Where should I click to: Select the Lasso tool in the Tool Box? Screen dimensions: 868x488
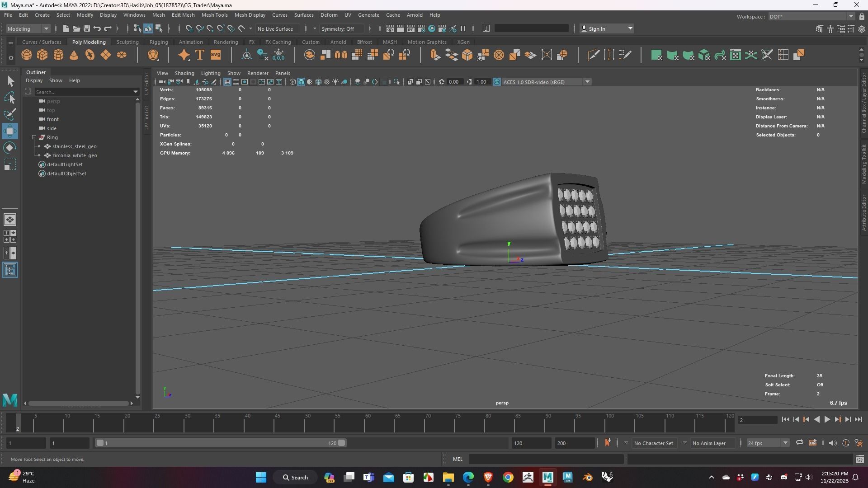click(10, 98)
